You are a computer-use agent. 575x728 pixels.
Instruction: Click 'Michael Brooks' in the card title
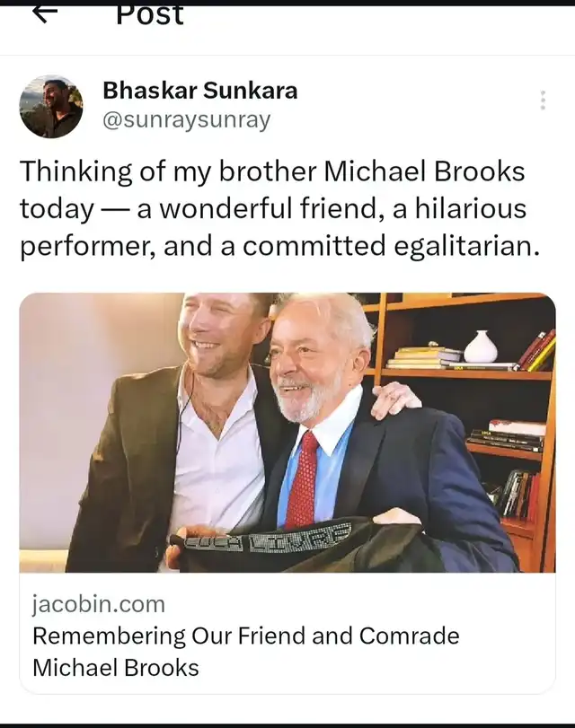(x=116, y=668)
